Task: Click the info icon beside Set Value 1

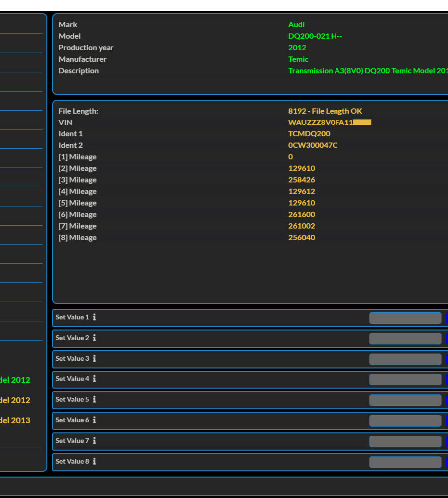Action: [x=94, y=317]
